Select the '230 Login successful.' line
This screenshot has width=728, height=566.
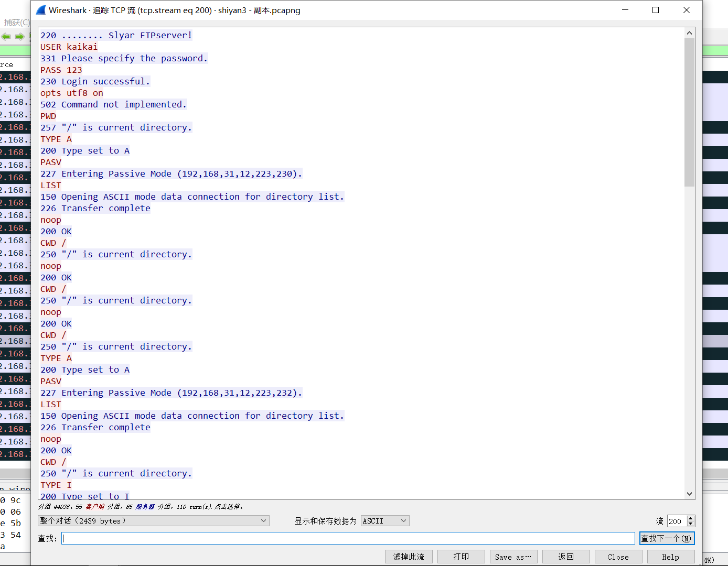(95, 81)
